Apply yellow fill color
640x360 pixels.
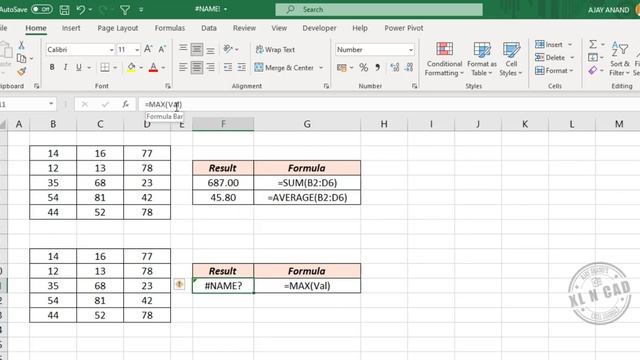[131, 67]
